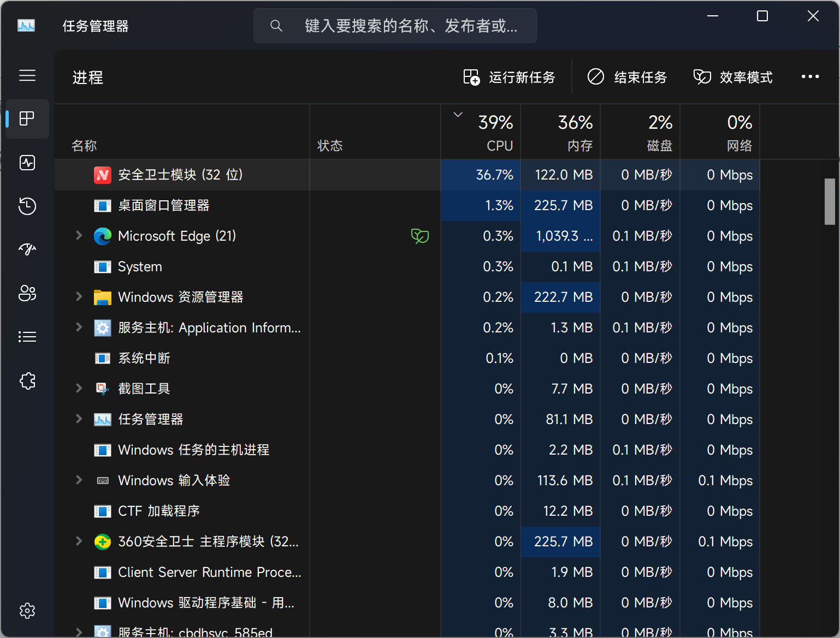The height and width of the screenshot is (638, 840).
Task: Expand the Microsoft Edge (21) process group
Action: point(79,235)
